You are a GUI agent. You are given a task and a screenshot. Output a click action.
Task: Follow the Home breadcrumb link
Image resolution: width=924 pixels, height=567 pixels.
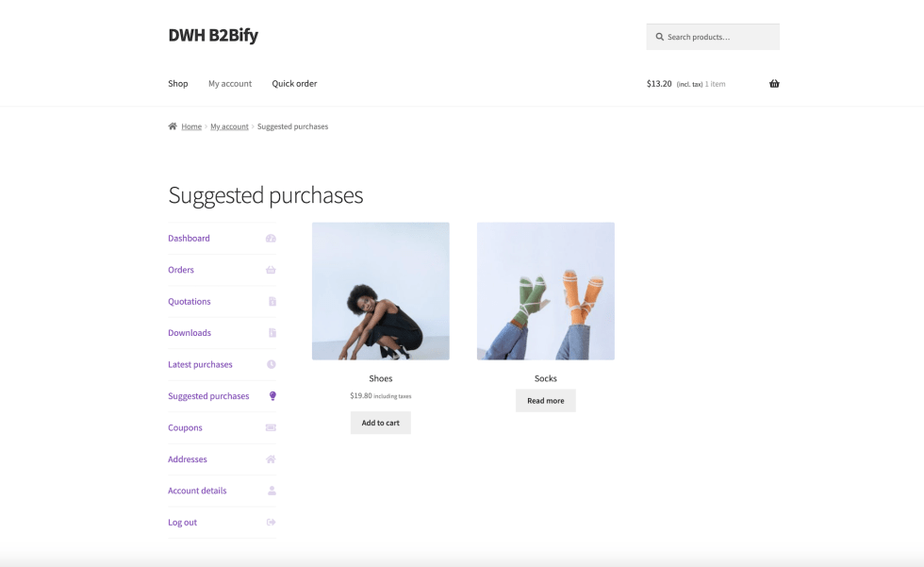191,126
